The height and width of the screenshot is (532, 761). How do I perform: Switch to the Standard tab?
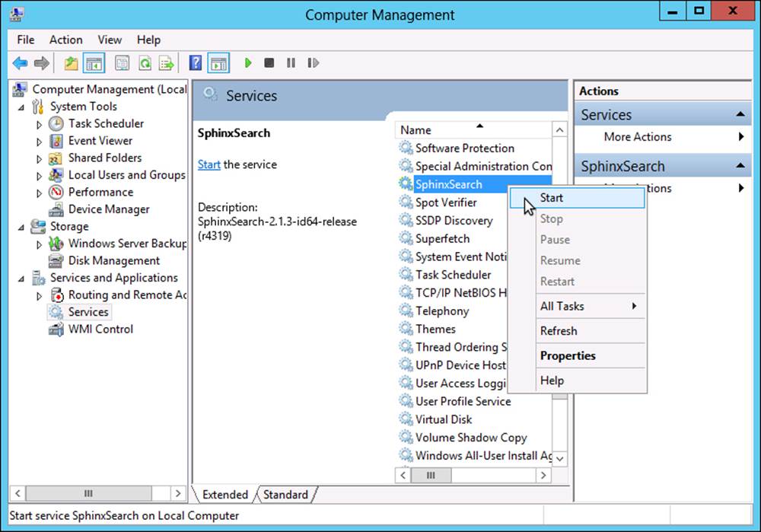coord(286,495)
